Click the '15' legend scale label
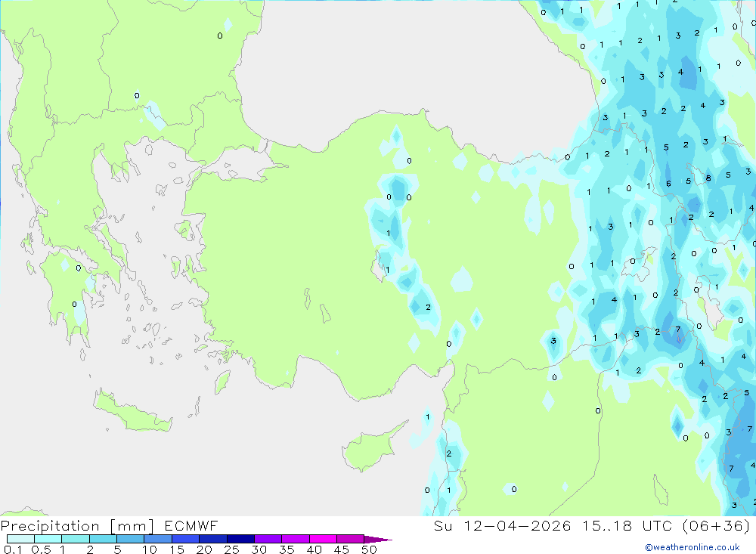The height and width of the screenshot is (554, 756). 177,549
